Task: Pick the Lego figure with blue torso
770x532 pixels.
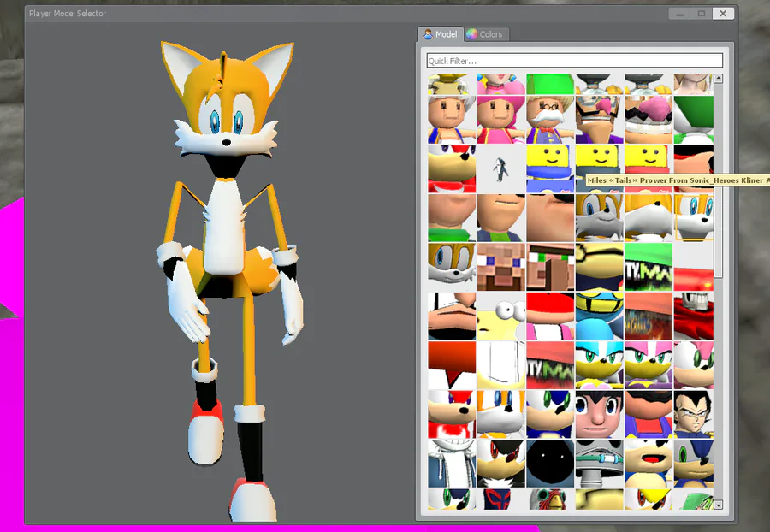Action: tap(550, 168)
